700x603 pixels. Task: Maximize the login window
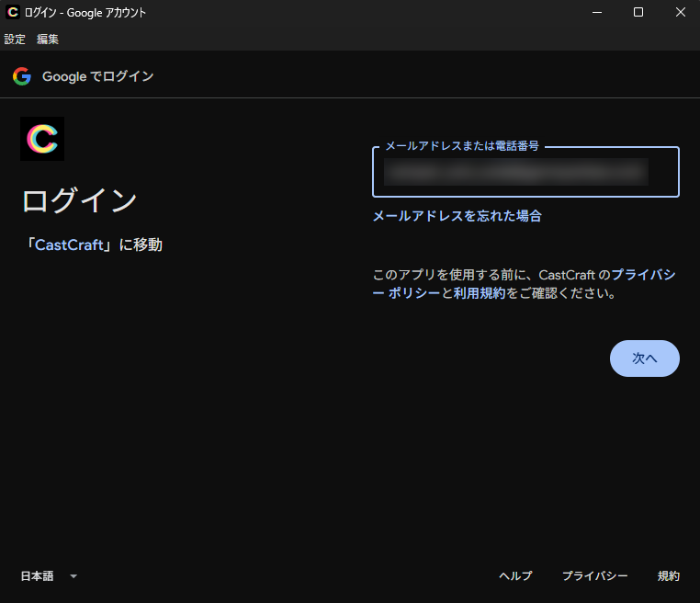(638, 13)
